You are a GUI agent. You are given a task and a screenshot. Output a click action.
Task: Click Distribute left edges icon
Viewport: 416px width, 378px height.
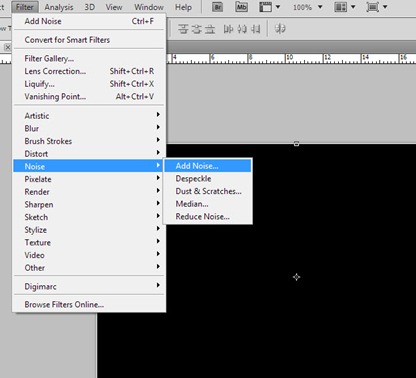228,29
